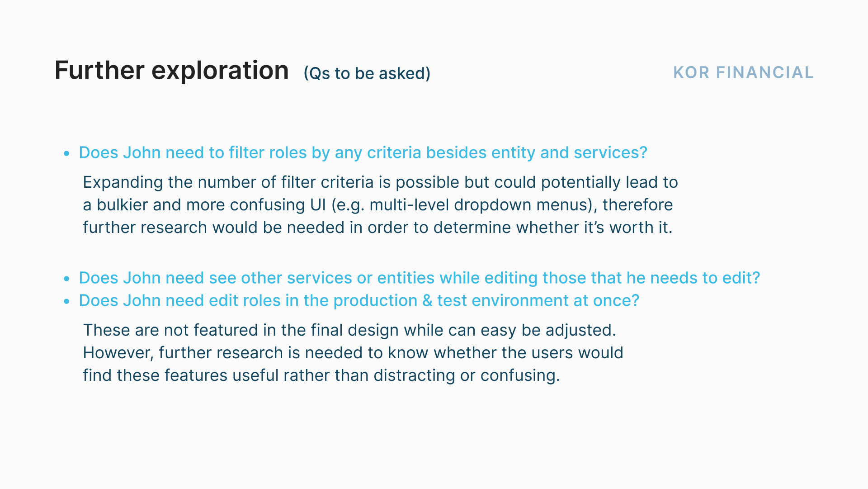Select the line starting "further research would be needed"
The height and width of the screenshot is (489, 868).
(377, 228)
